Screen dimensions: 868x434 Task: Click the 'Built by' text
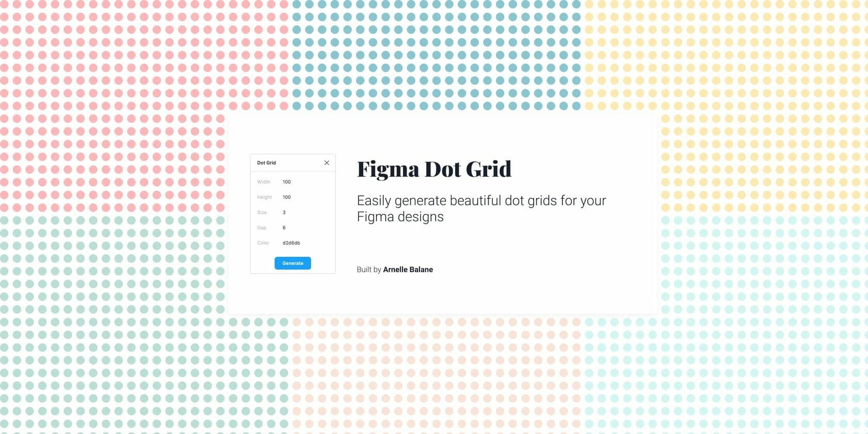pos(368,269)
